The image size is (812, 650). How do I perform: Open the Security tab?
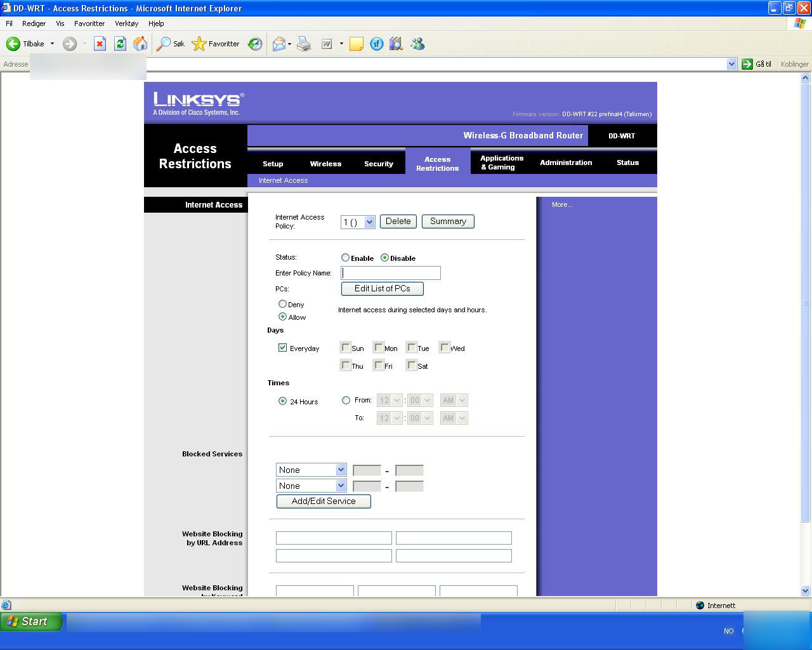coord(379,164)
